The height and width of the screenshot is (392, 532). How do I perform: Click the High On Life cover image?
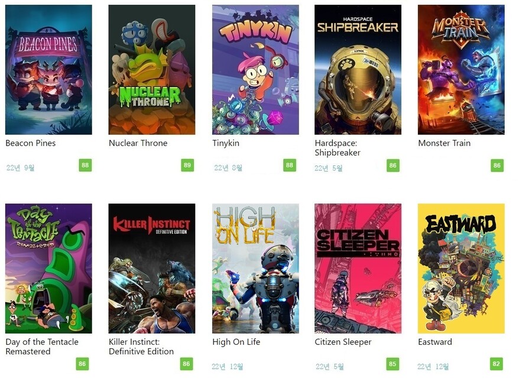255,269
